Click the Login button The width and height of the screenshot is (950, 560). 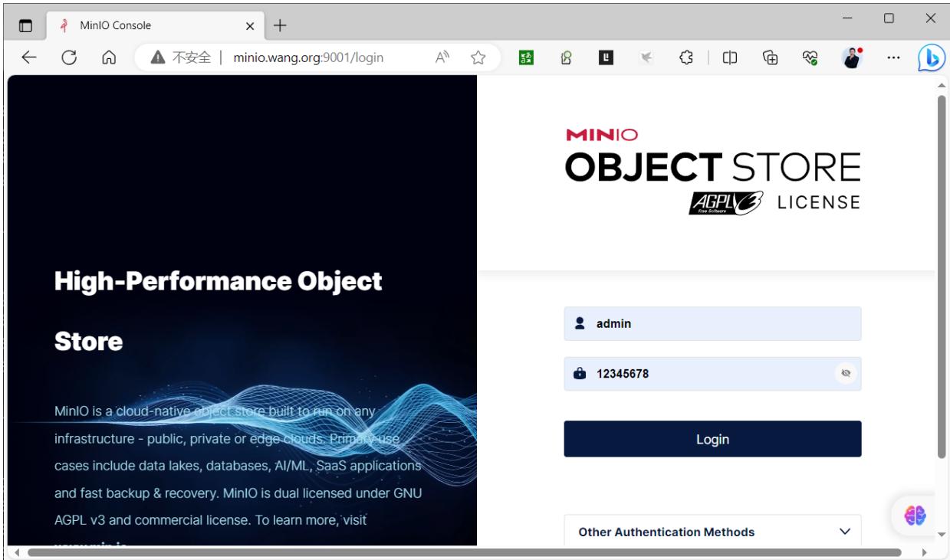click(x=712, y=439)
